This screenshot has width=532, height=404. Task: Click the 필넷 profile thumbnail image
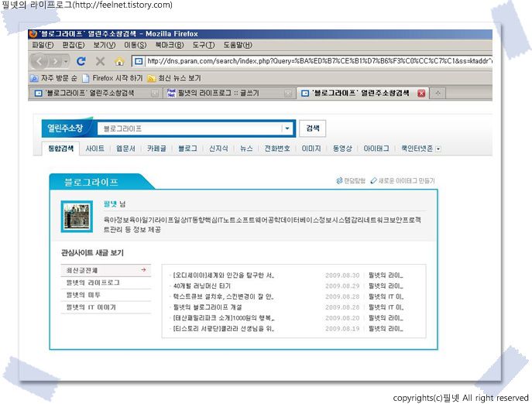click(x=77, y=217)
